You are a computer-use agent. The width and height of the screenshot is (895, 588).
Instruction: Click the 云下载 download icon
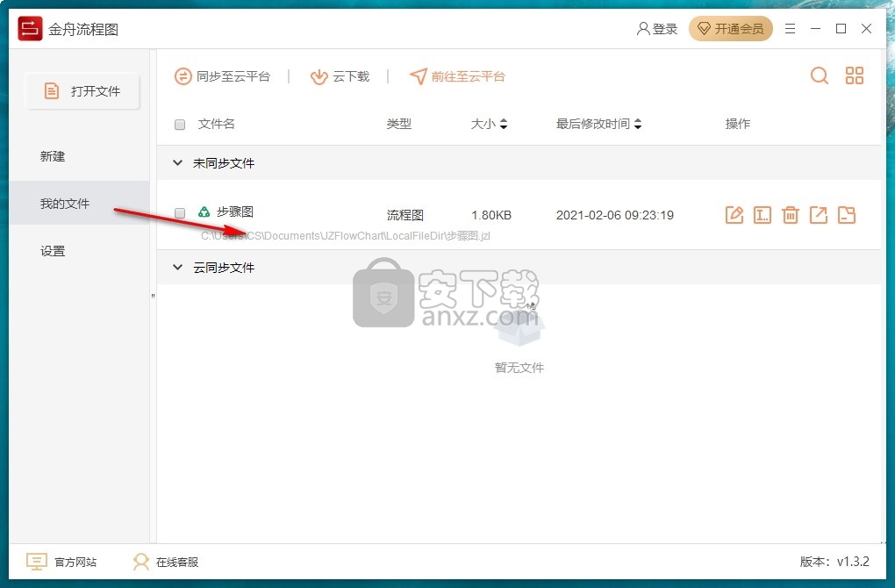click(319, 76)
